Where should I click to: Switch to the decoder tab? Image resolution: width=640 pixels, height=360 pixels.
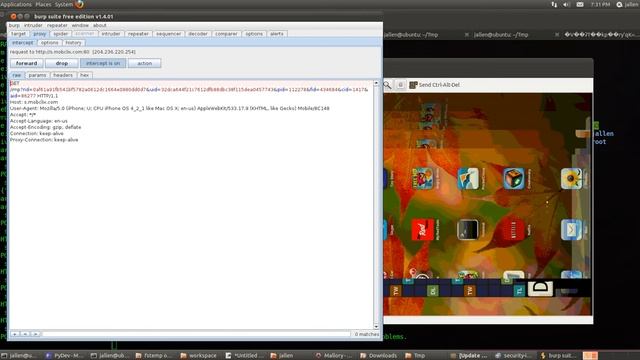tap(198, 34)
